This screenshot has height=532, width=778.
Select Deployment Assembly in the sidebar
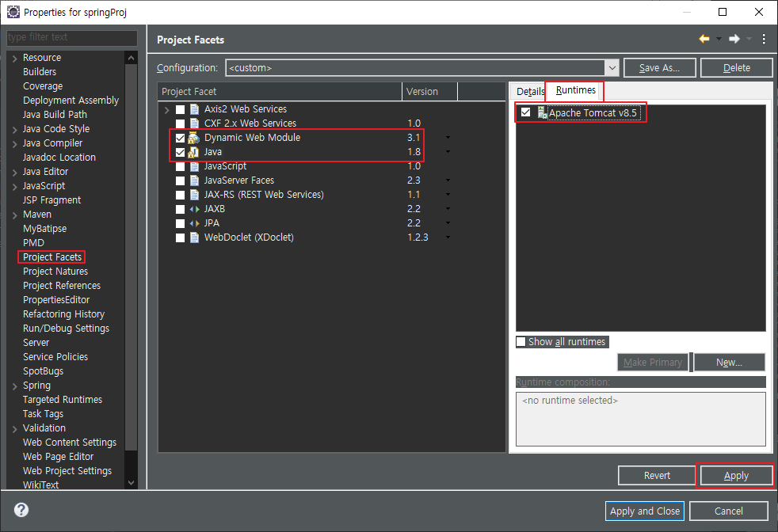[71, 101]
